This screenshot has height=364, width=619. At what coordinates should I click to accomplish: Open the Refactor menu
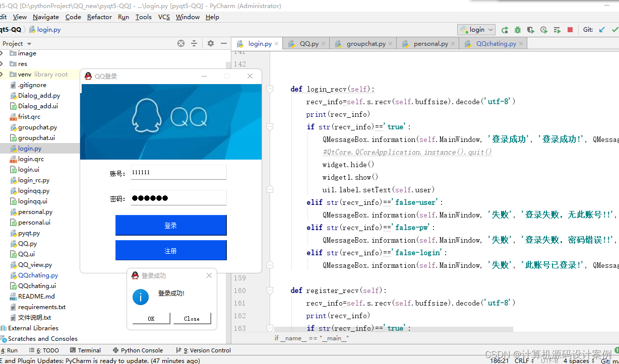coord(99,17)
